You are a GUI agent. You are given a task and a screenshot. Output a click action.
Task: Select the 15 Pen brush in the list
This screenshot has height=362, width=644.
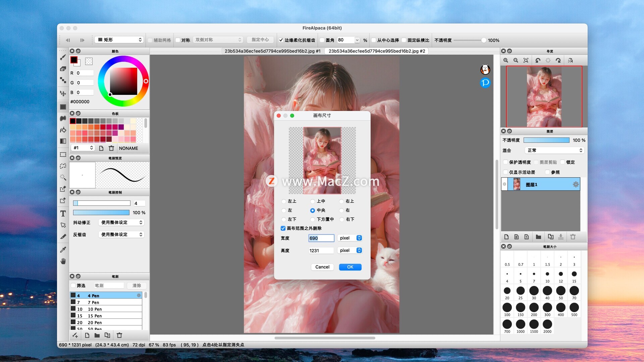(106, 316)
